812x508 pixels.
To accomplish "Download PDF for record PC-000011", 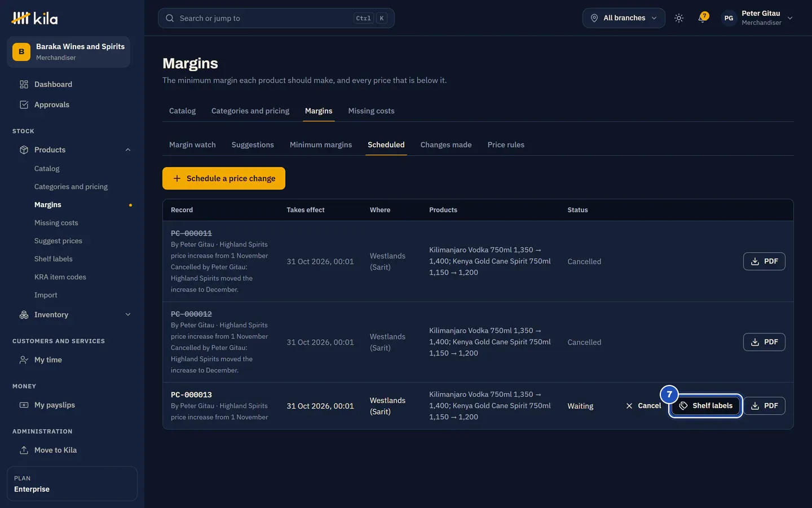I will coord(764,261).
